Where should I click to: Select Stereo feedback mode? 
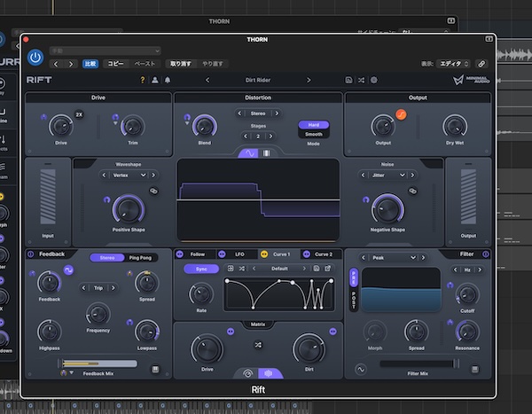pyautogui.click(x=107, y=258)
